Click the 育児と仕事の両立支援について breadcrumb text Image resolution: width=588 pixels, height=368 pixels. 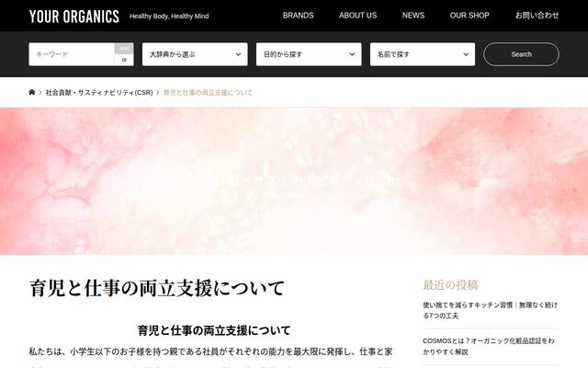(208, 93)
